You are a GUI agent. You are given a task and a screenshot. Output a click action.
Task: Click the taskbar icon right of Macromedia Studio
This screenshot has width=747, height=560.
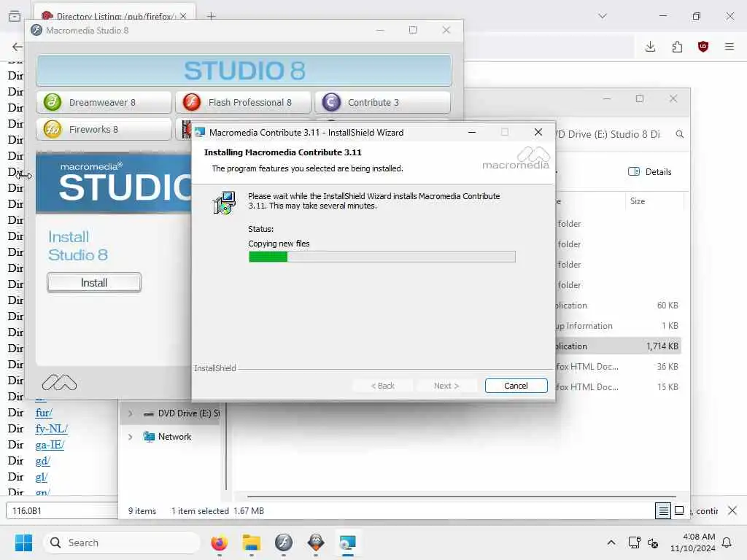tap(316, 542)
